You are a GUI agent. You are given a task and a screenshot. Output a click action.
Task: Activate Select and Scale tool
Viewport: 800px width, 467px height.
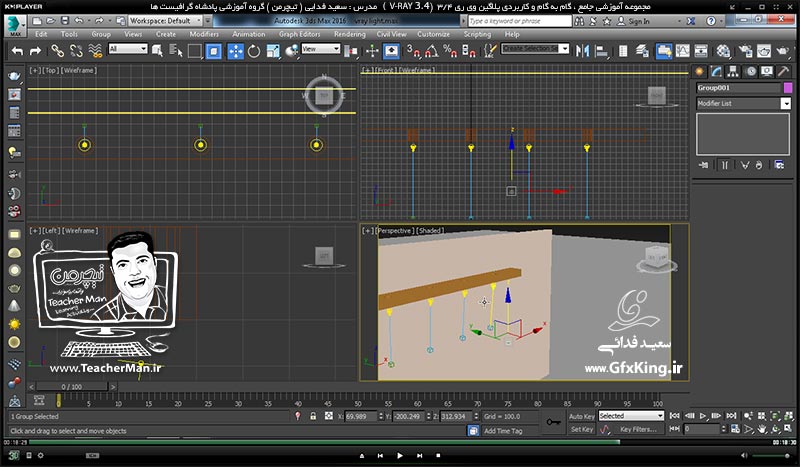click(273, 51)
